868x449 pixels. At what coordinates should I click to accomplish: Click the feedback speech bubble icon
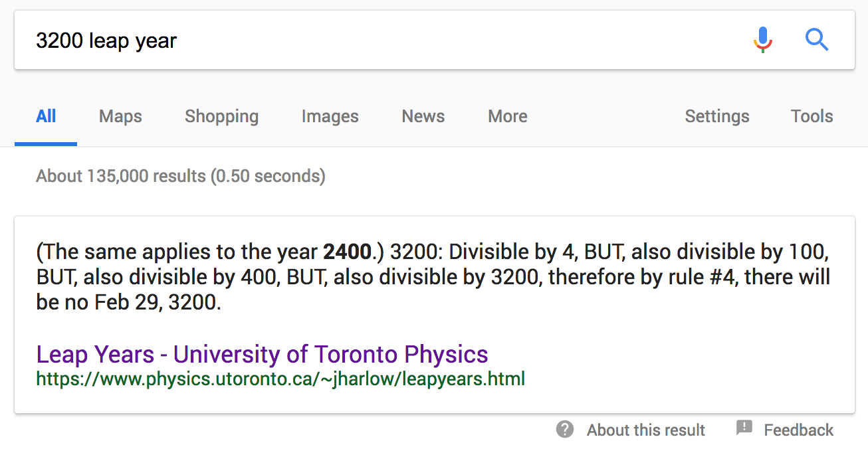pyautogui.click(x=744, y=428)
